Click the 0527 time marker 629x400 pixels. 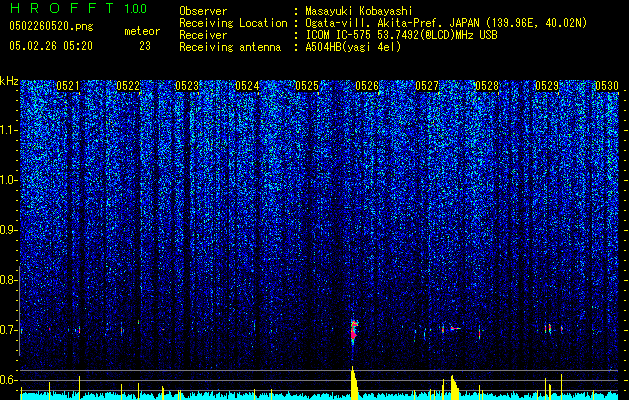tap(427, 86)
